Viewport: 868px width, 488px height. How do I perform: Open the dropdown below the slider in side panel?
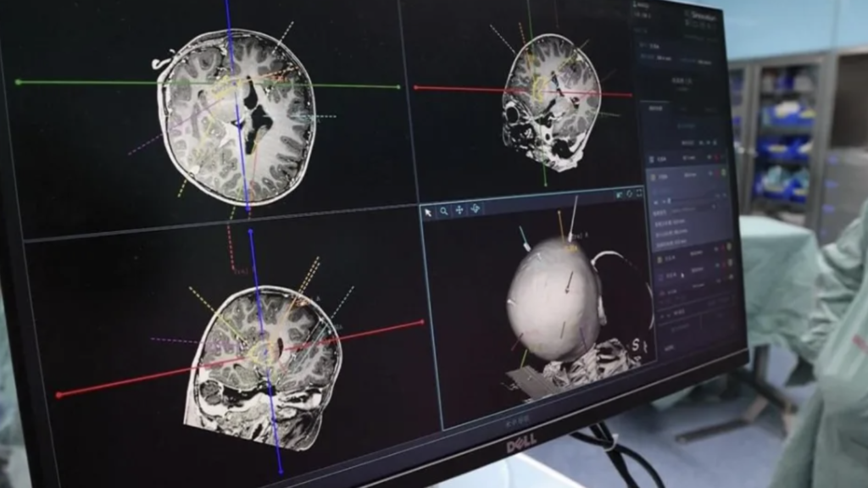(693, 208)
